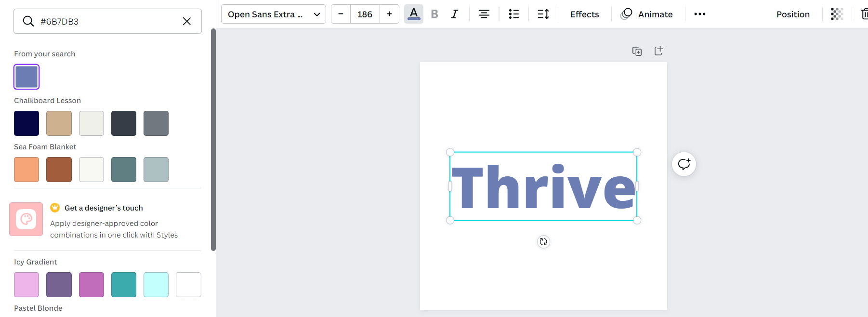Viewport: 868px width, 317px height.
Task: Toggle bold formatting
Action: pos(434,14)
